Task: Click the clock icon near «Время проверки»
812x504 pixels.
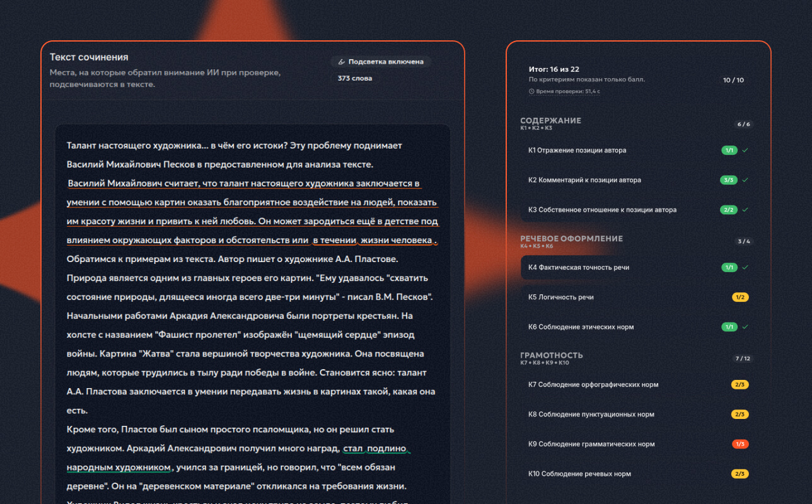Action: [x=532, y=91]
